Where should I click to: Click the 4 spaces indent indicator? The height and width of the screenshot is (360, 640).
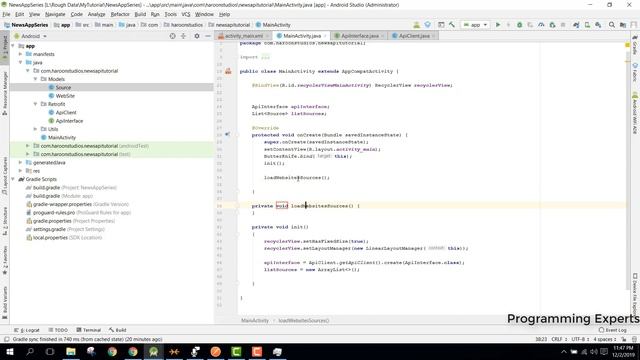point(605,340)
